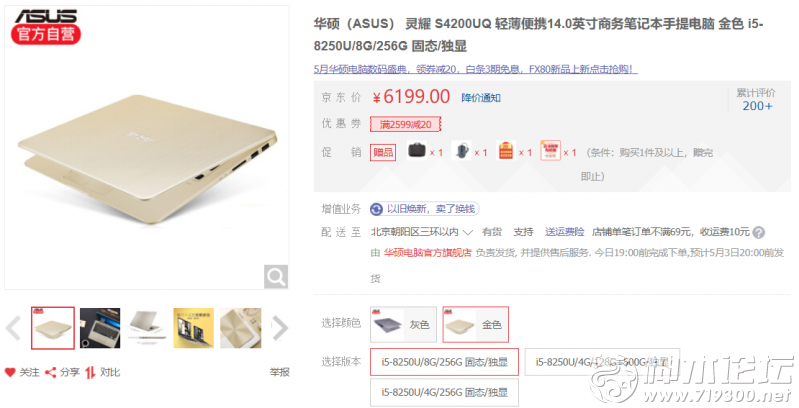The image size is (799, 408).
Task: Click the 对比 compare icon
Action: [90, 372]
